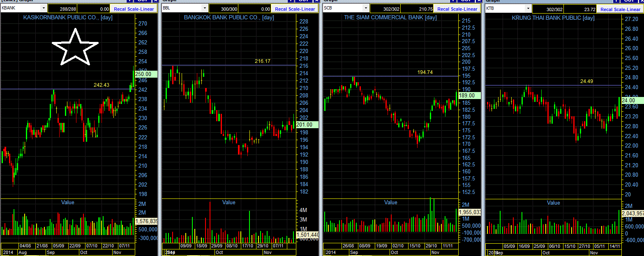Click the Oct month label on BBL timeline

pyautogui.click(x=219, y=252)
